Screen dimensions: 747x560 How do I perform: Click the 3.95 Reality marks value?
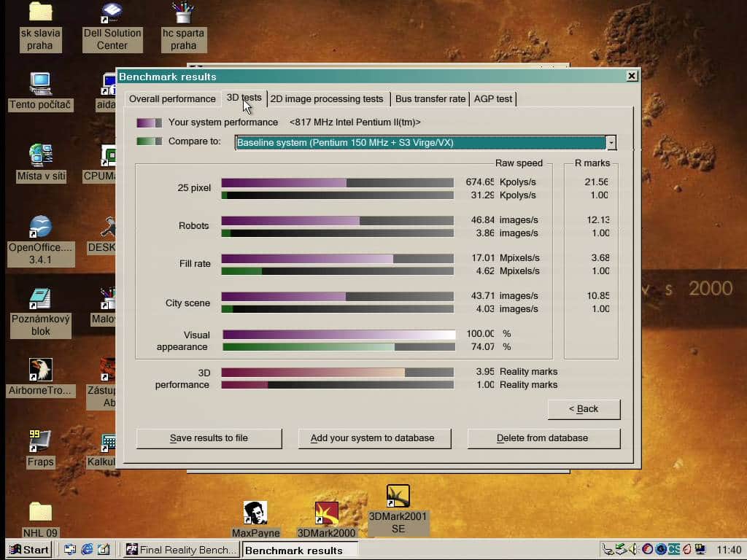tap(516, 371)
